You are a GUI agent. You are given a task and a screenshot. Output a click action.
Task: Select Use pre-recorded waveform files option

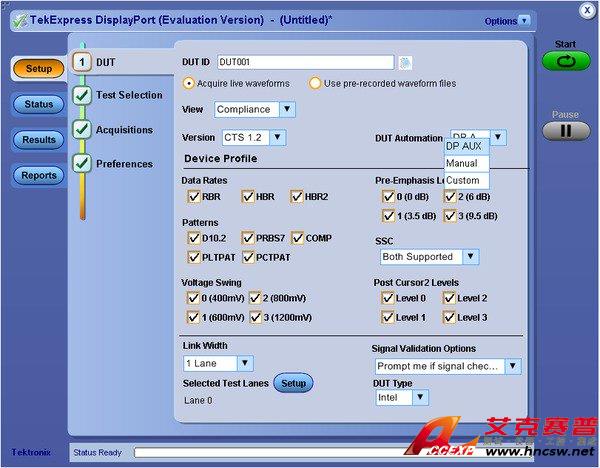coord(315,83)
